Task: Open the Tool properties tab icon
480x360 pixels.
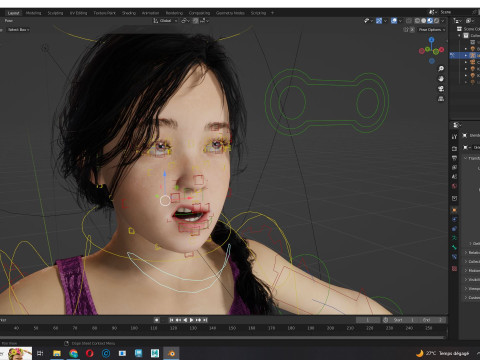Action: (454, 137)
